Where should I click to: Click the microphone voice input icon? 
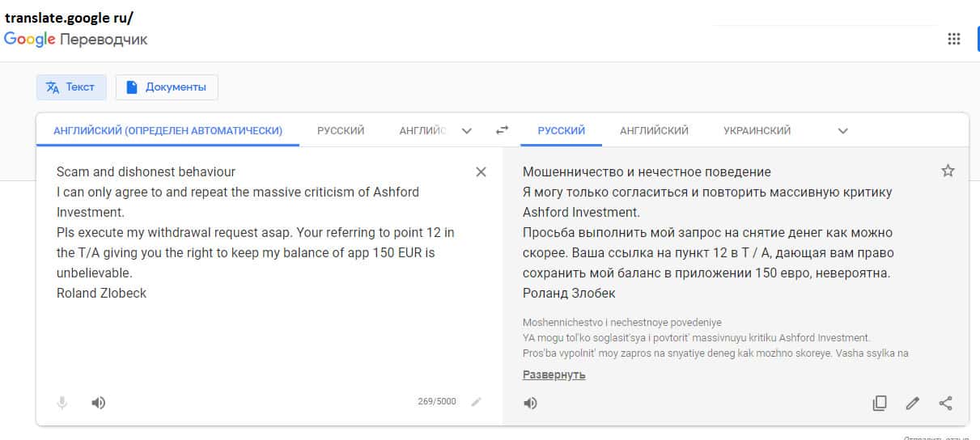click(62, 403)
